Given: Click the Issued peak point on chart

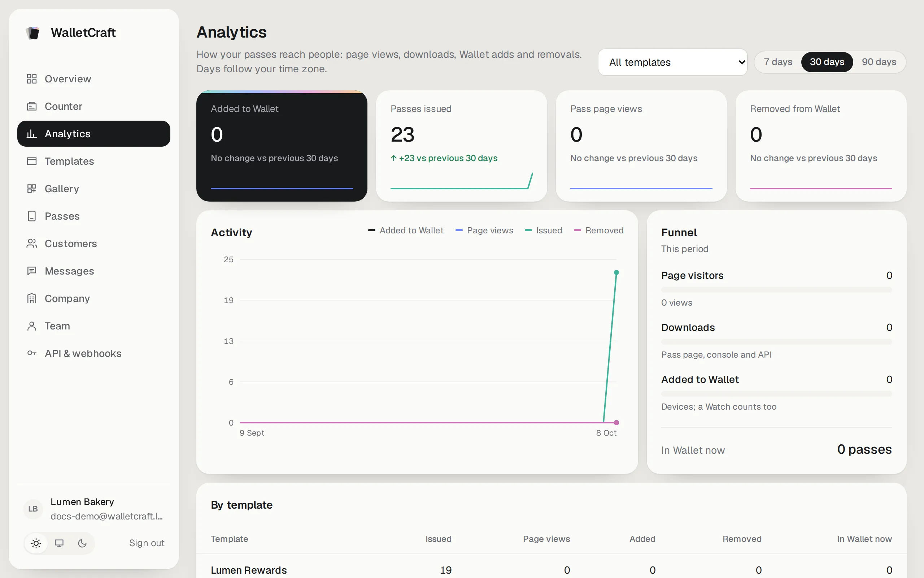Looking at the screenshot, I should [616, 272].
